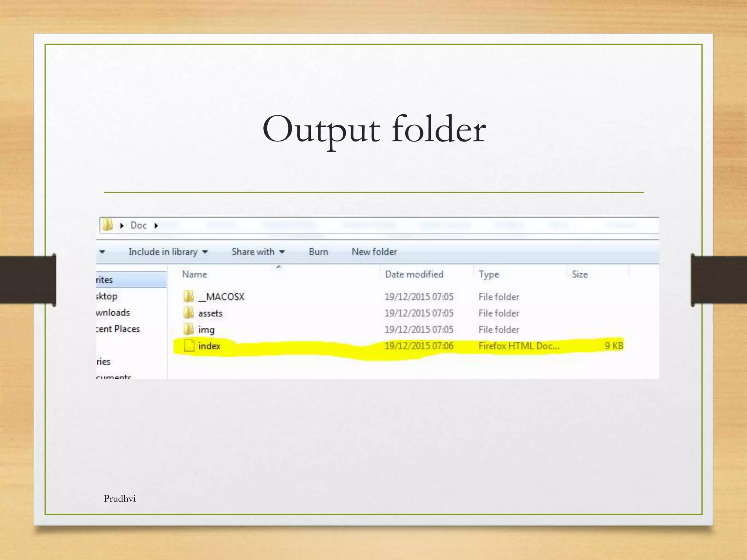747x560 pixels.
Task: Select the __MACOSX folder icon
Action: [x=189, y=296]
